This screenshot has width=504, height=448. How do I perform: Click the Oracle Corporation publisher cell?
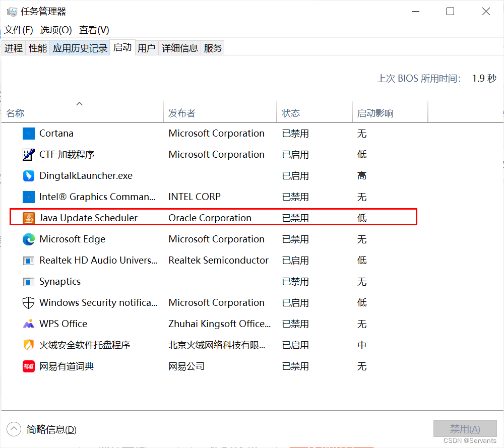click(210, 218)
